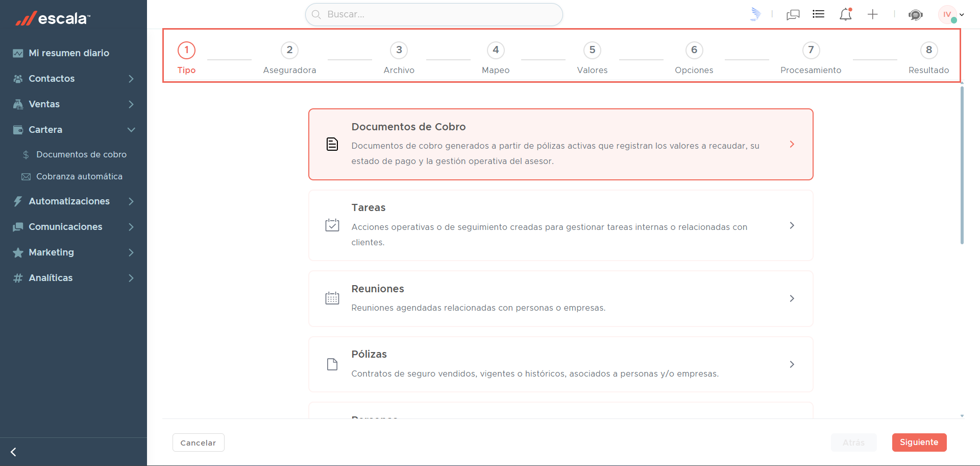Viewport: 980px width, 466px height.
Task: Open the support chat bubble icon
Action: click(x=916, y=15)
